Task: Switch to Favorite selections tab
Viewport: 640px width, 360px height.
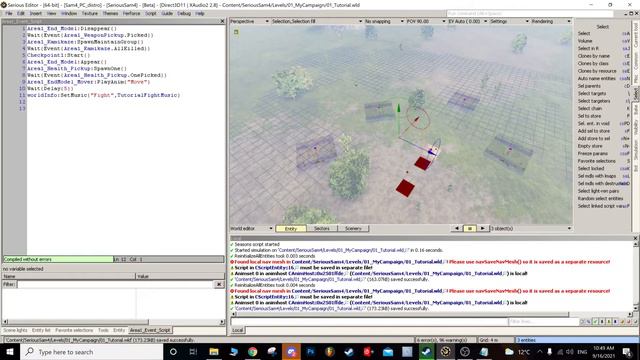Action: tap(74, 330)
